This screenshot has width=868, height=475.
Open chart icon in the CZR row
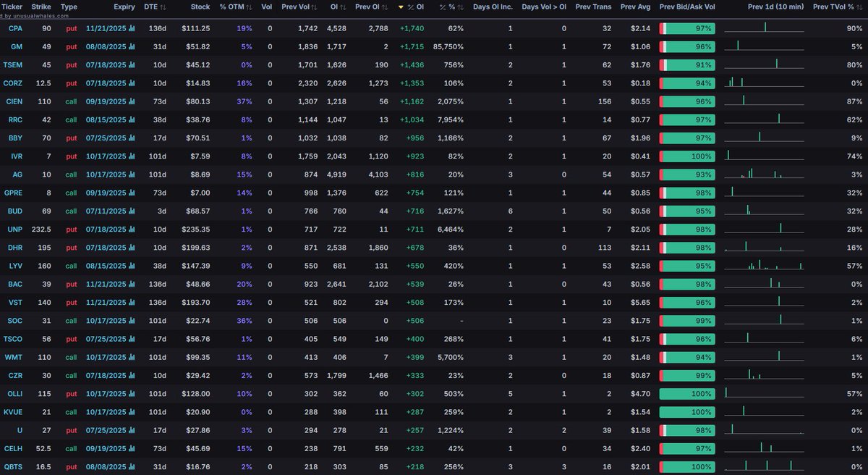[x=132, y=376]
